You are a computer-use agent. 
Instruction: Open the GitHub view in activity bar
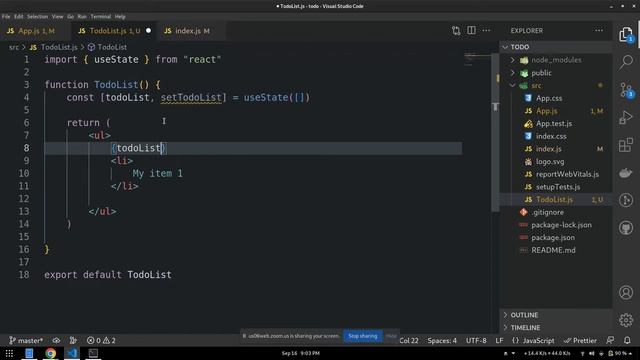626,228
